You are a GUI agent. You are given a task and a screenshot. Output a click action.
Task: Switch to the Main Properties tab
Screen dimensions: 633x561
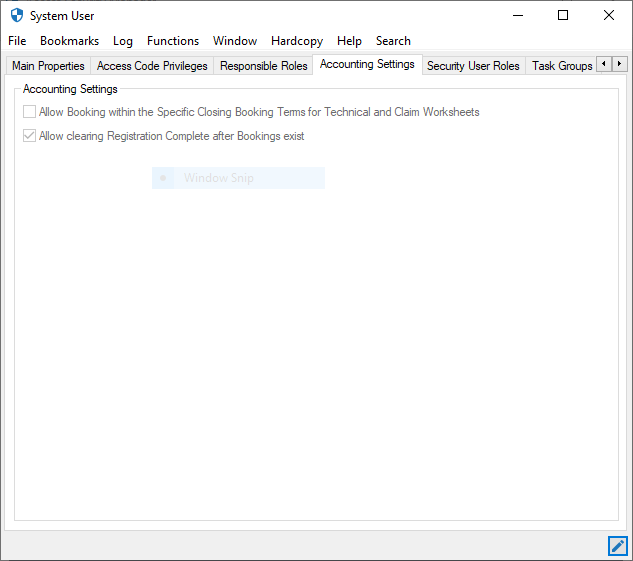(48, 66)
